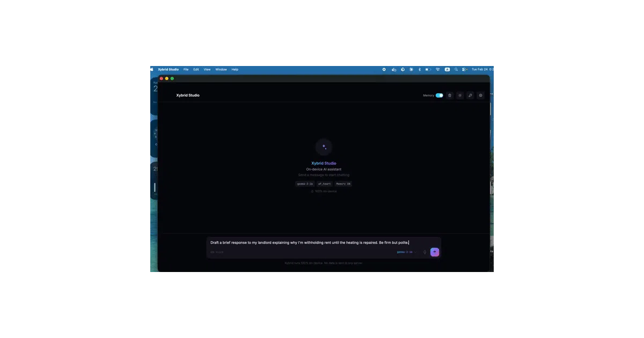Expand the gemma-3-1b model selector in input
The image size is (644, 338).
406,252
